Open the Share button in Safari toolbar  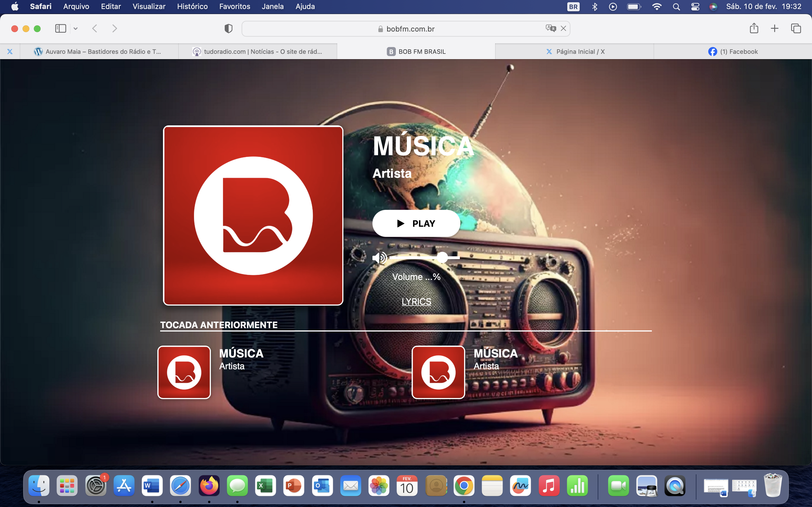[x=754, y=28]
